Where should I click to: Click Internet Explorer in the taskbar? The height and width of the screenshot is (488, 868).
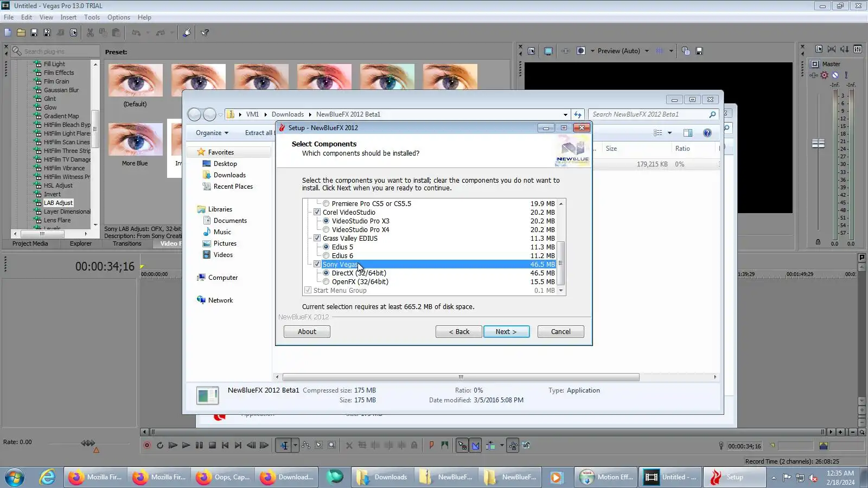point(48,477)
